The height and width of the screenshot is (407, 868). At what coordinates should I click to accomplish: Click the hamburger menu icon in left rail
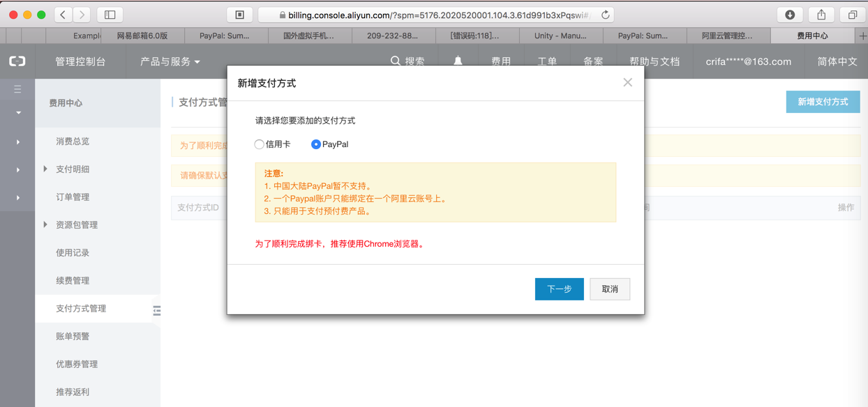click(17, 89)
